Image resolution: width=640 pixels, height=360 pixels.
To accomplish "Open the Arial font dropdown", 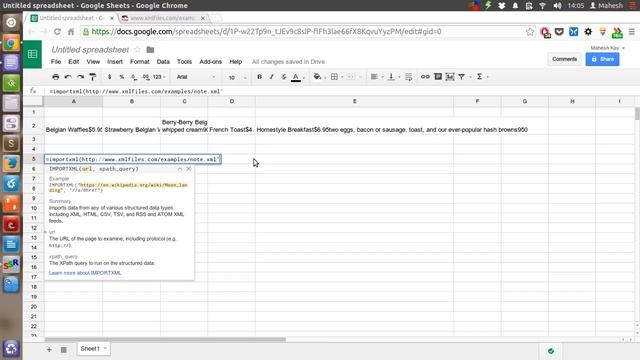I will (x=196, y=77).
